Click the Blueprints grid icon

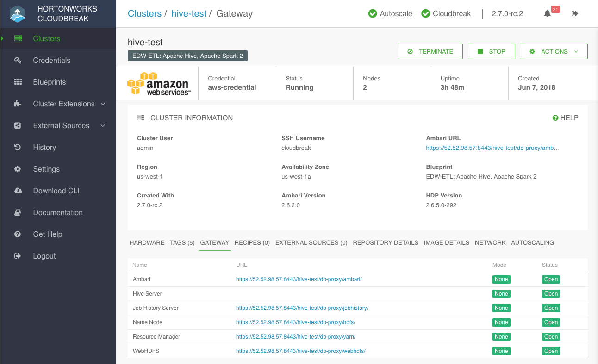[18, 82]
